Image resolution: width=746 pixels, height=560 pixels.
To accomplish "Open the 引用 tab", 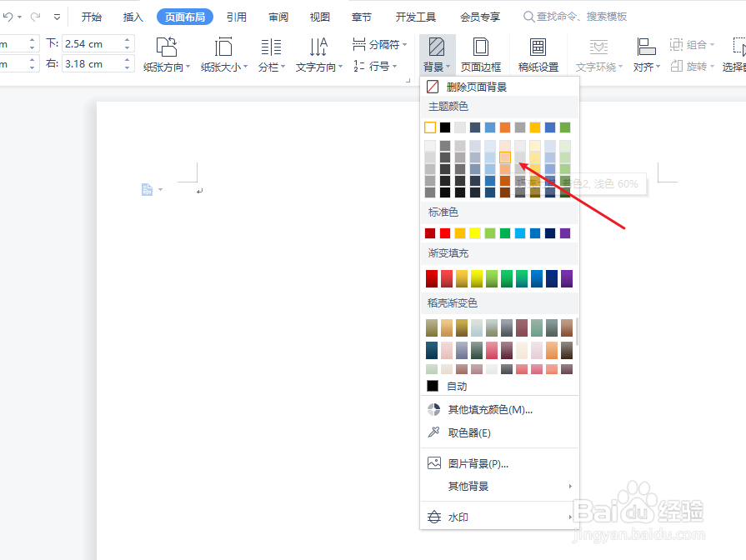I will tap(237, 17).
